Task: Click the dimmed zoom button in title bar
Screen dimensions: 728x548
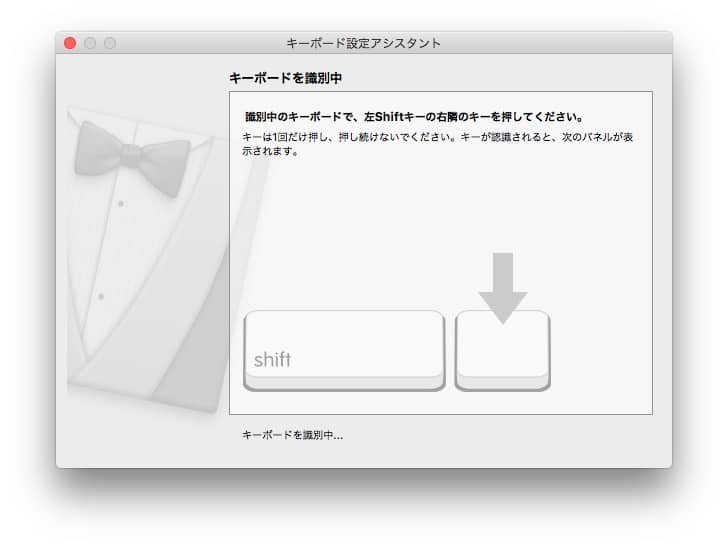Action: (x=110, y=43)
